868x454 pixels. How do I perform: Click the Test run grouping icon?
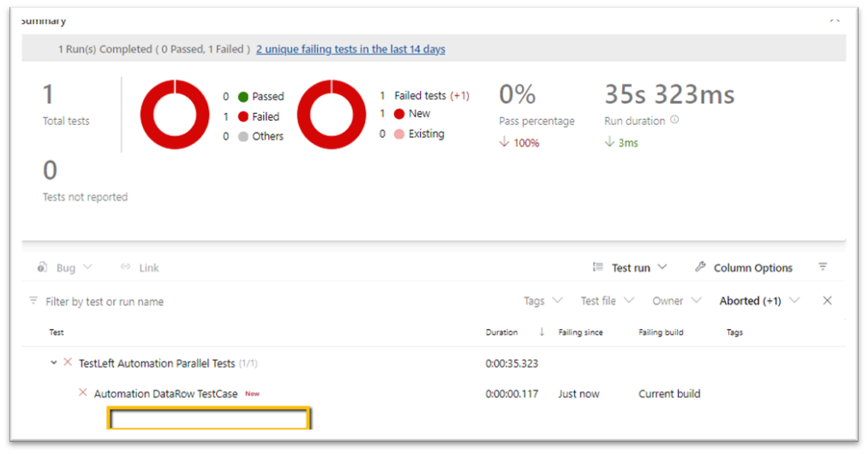[598, 267]
